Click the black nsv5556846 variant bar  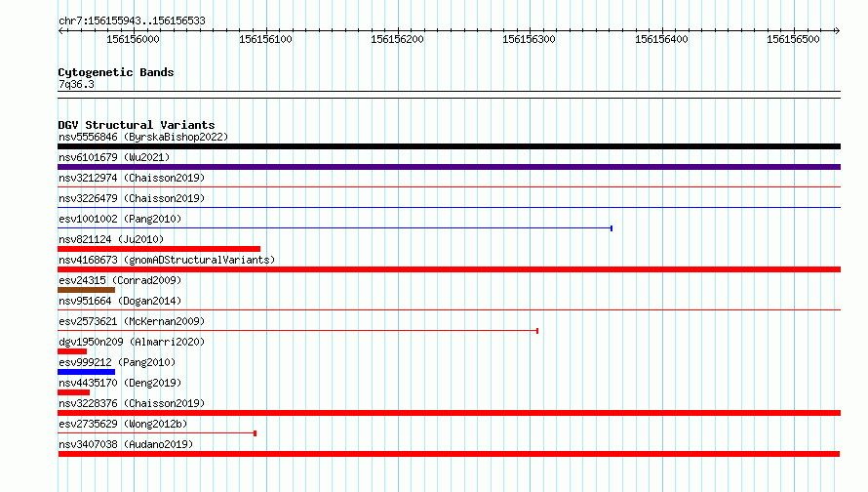click(449, 146)
